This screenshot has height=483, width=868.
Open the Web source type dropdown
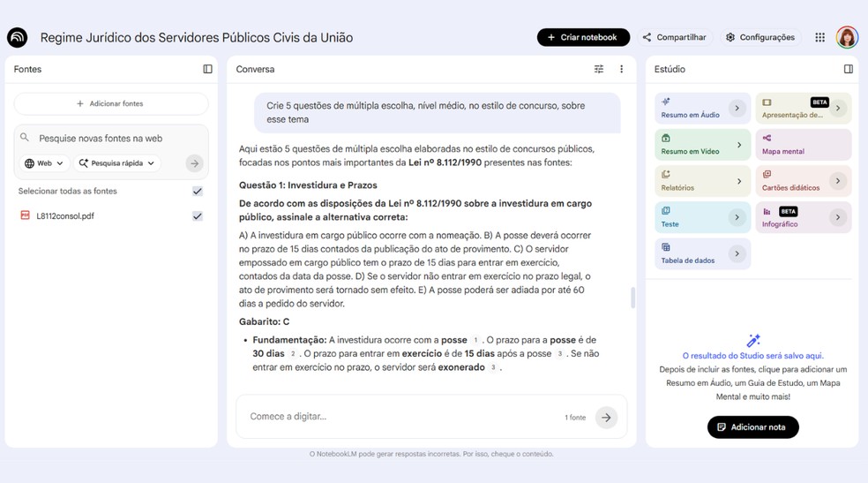pos(45,163)
